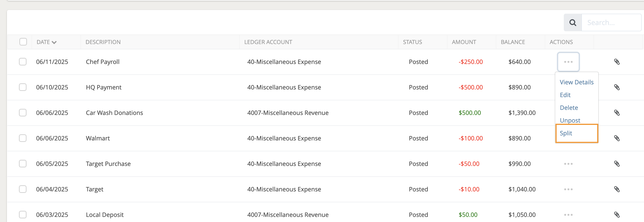This screenshot has height=222, width=644.
Task: Click inside the Search input field
Action: click(x=610, y=22)
